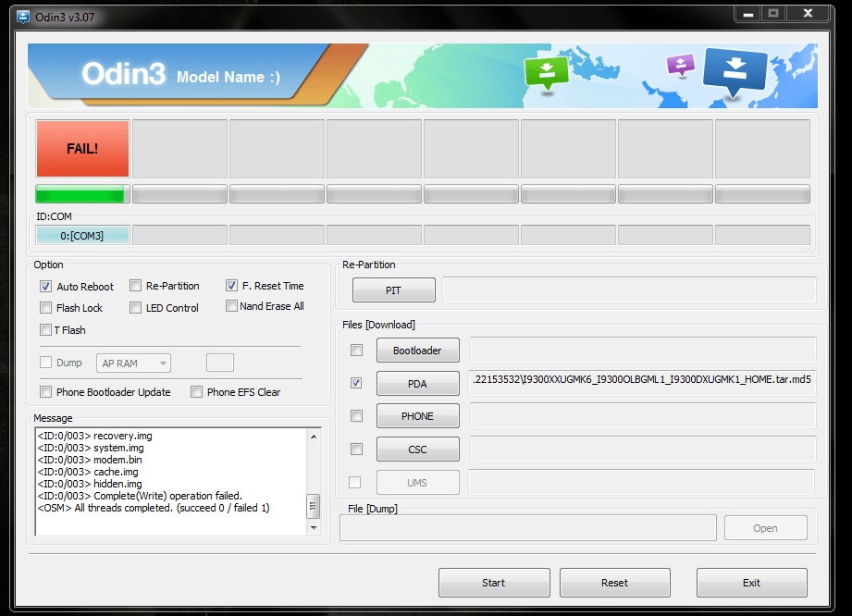
Task: Check Phone EFS Clear option
Action: click(x=196, y=391)
